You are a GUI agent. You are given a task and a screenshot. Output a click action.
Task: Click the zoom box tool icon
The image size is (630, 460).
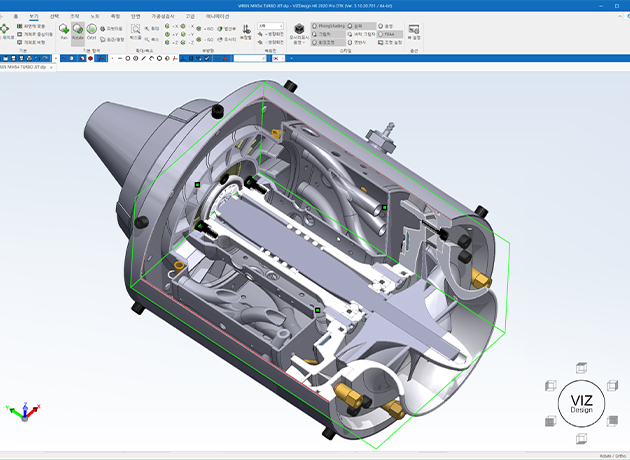(x=136, y=31)
